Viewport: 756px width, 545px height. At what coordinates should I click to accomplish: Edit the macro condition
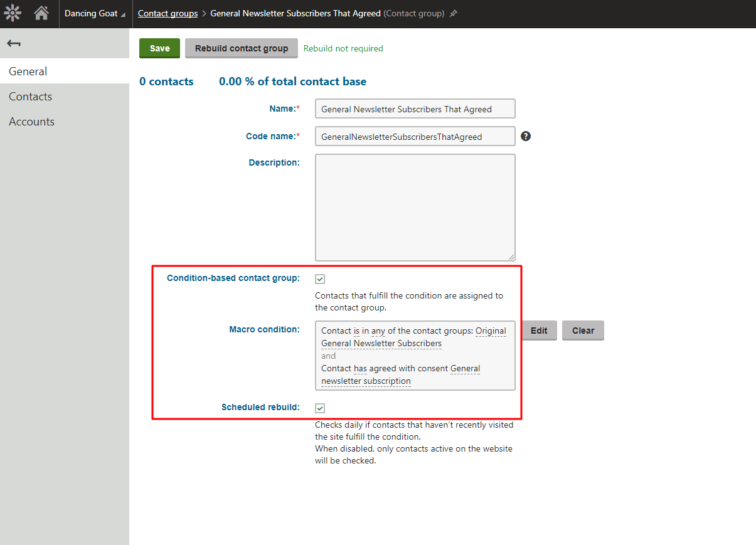539,331
